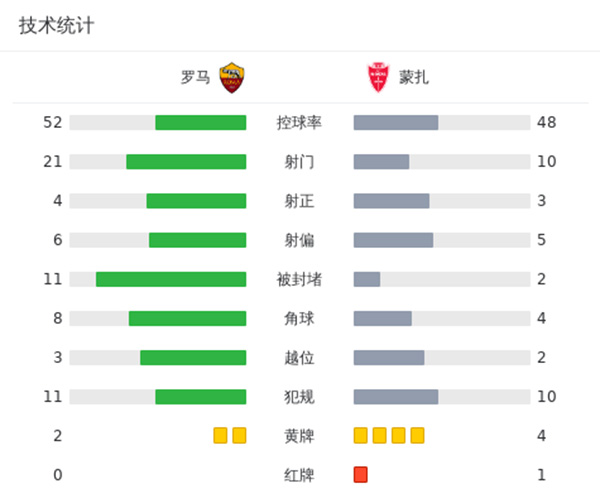Select the 技术统计 heading tab
This screenshot has width=600, height=498.
56,26
